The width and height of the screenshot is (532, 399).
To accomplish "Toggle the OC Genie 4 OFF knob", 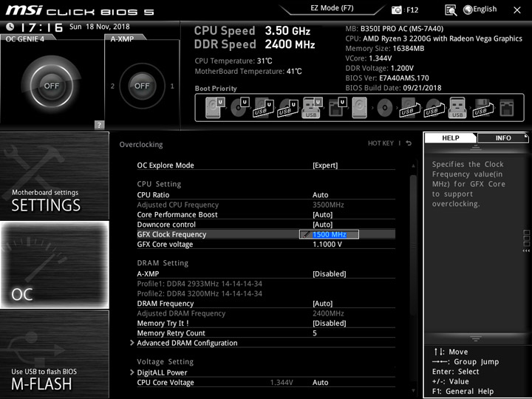I will [51, 86].
